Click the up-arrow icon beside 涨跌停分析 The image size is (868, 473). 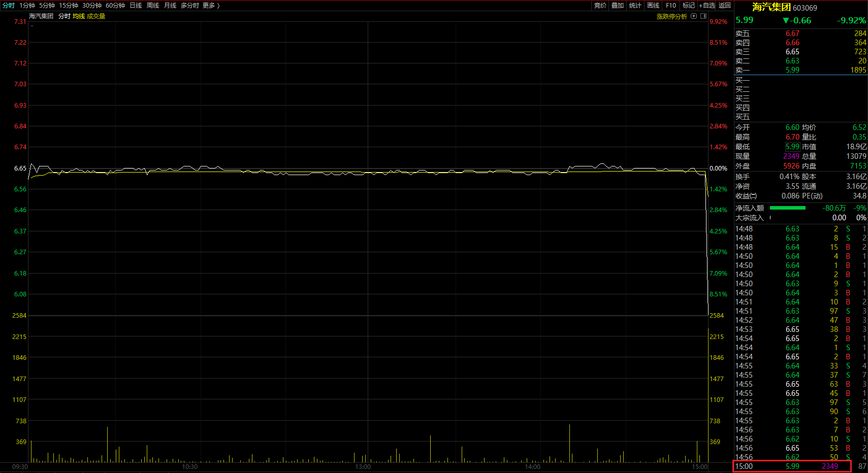click(x=694, y=16)
